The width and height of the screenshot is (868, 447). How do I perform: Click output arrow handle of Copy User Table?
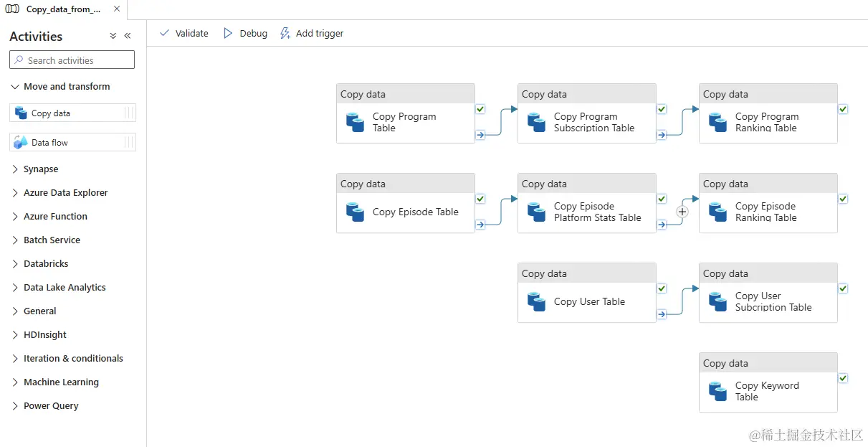[x=662, y=314]
